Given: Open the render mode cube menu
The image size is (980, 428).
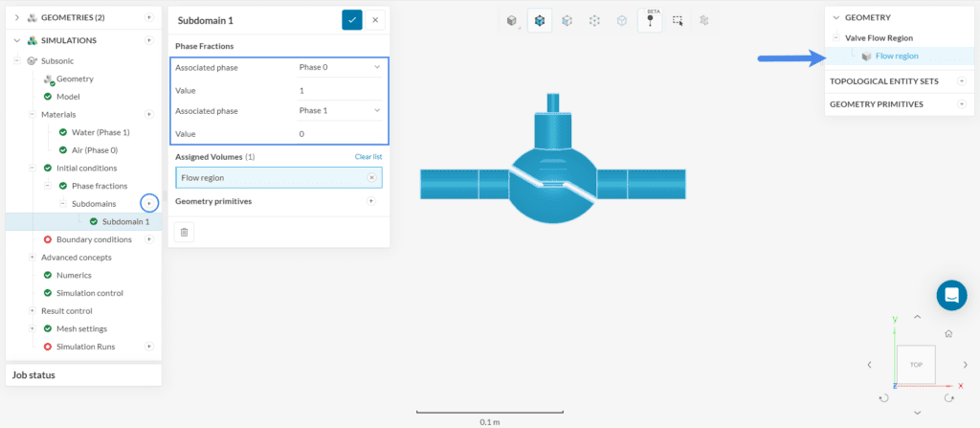Looking at the screenshot, I should pos(512,21).
